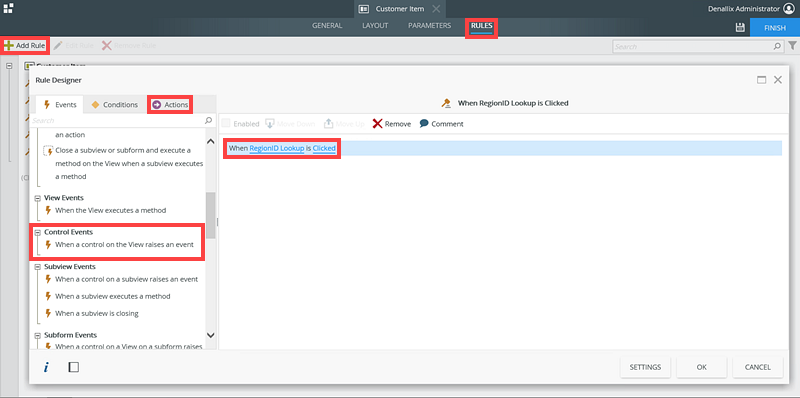Screen dimensions: 800x398
Task: Click the filter funnel icon beside search
Action: 792,46
